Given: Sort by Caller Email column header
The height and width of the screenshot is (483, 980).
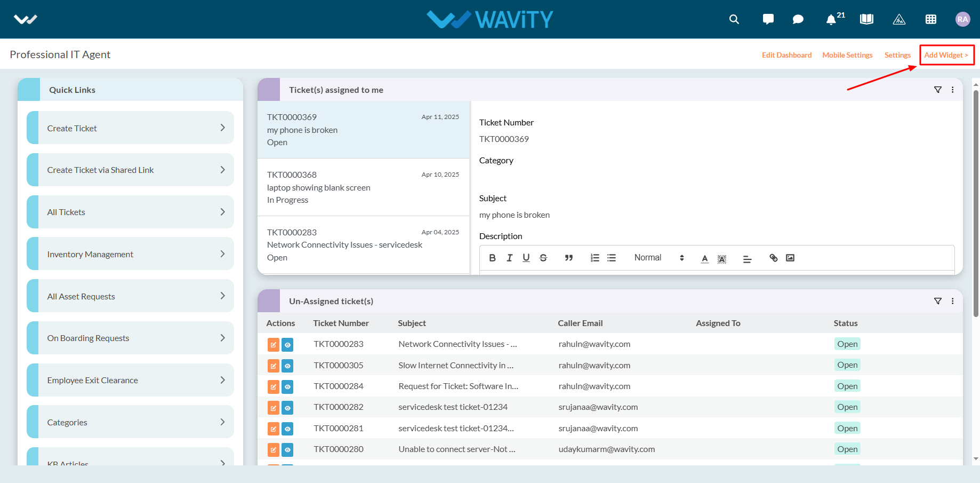Looking at the screenshot, I should click(580, 323).
